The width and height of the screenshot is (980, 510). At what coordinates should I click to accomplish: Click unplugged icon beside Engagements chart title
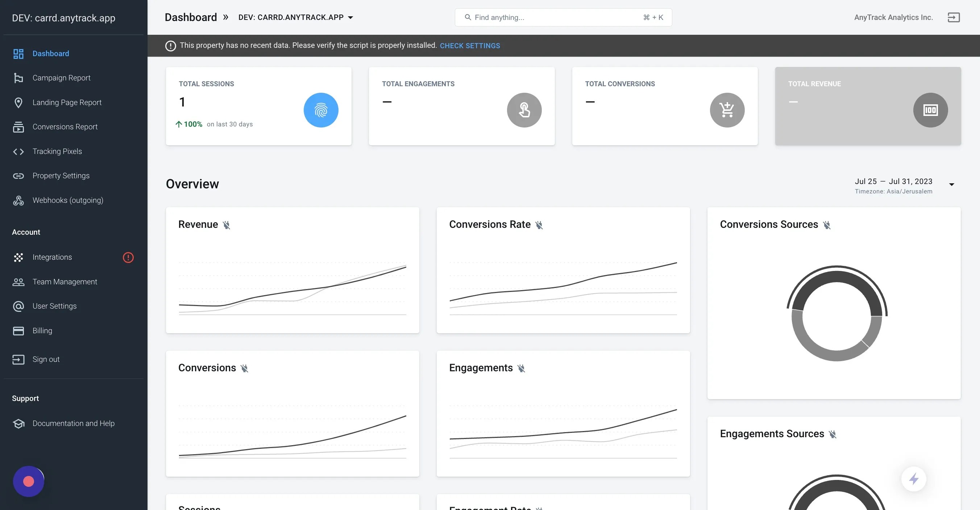click(521, 368)
